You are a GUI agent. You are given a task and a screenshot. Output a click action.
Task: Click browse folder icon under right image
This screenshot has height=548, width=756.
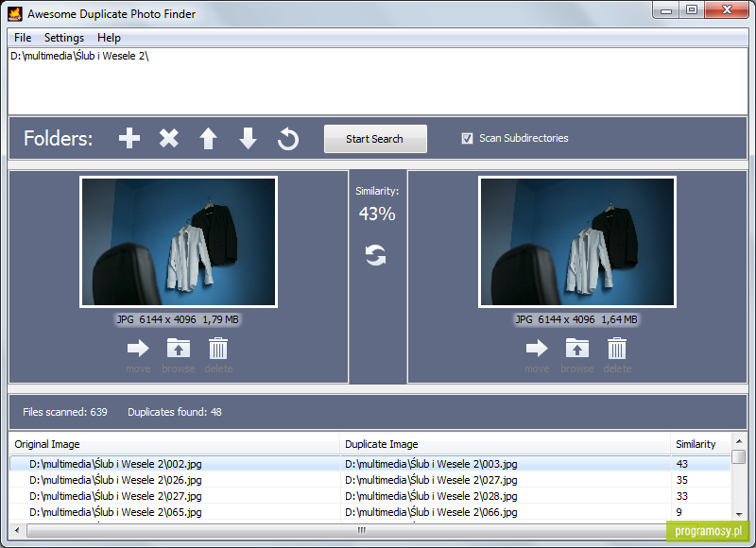pyautogui.click(x=577, y=348)
